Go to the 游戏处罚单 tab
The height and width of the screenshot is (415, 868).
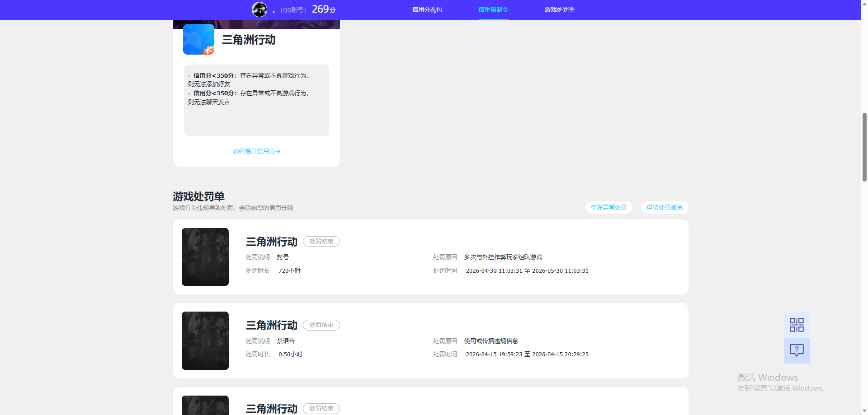coord(560,9)
